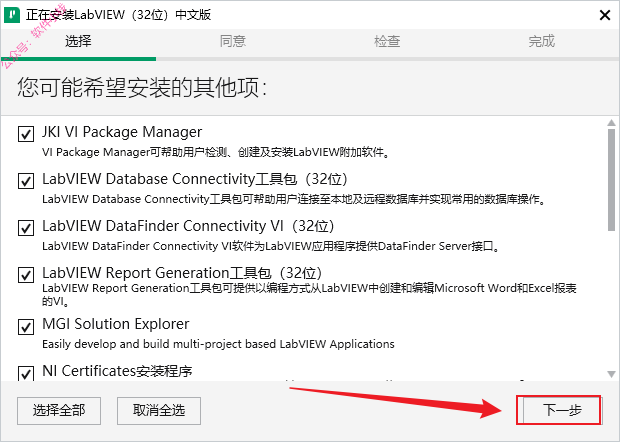
Task: Toggle MGI Solution Explorer checkbox
Action: [26, 327]
